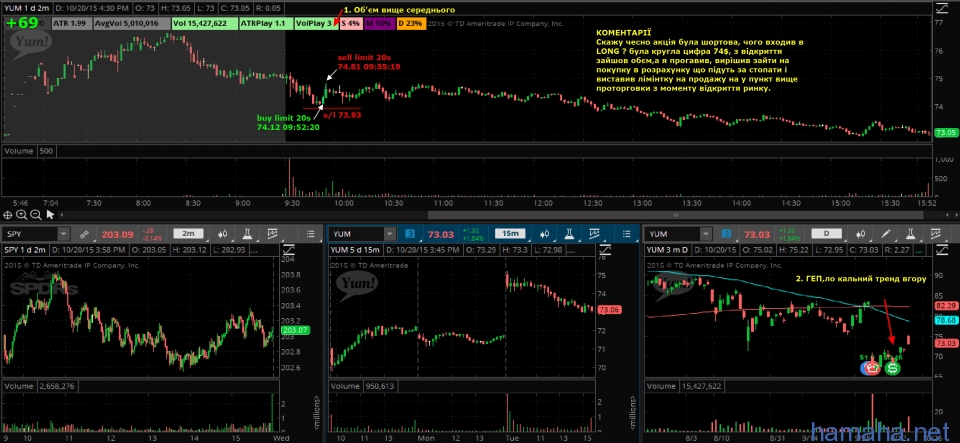The image size is (960, 443).
Task: Click the left arrow of main chart scrollbar
Action: point(60,215)
